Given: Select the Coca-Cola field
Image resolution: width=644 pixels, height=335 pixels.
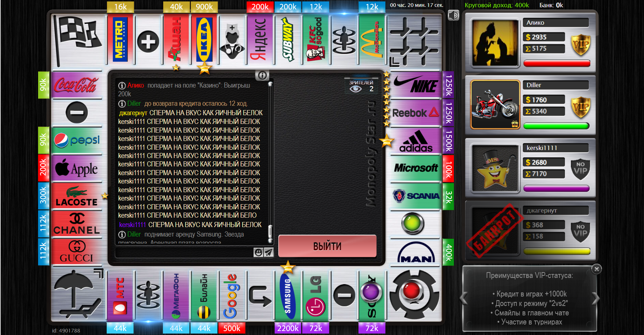Looking at the screenshot, I should click(x=77, y=85).
